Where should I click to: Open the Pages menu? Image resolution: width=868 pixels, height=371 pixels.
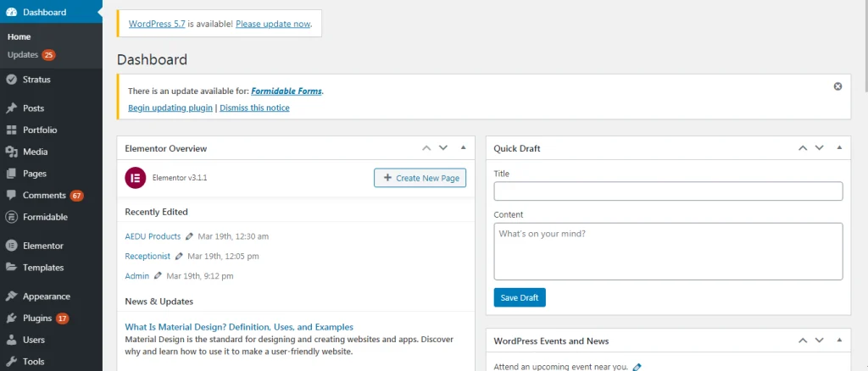pos(34,174)
